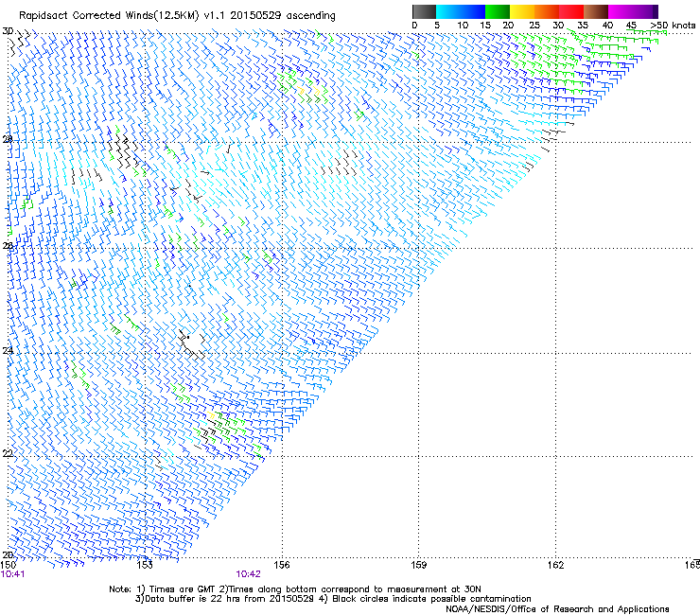Image resolution: width=700 pixels, height=615 pixels.
Task: Click the longitude label 156
Action: pos(282,565)
